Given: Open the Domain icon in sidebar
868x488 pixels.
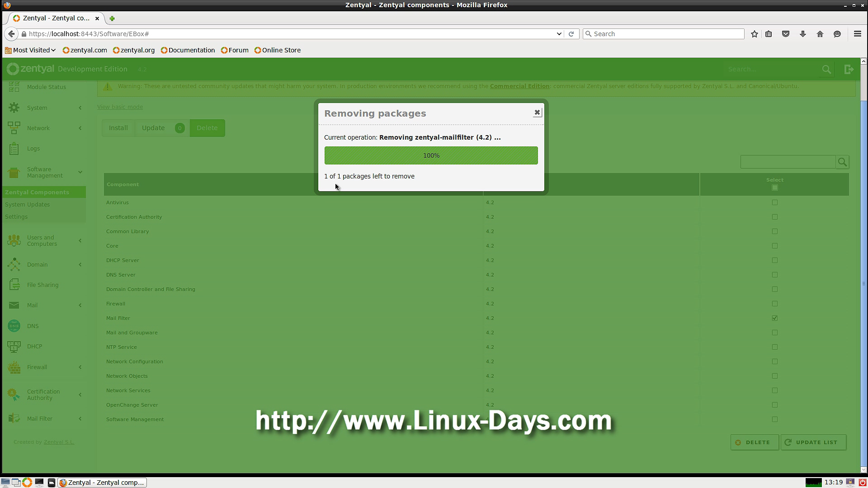Looking at the screenshot, I should click(x=14, y=264).
